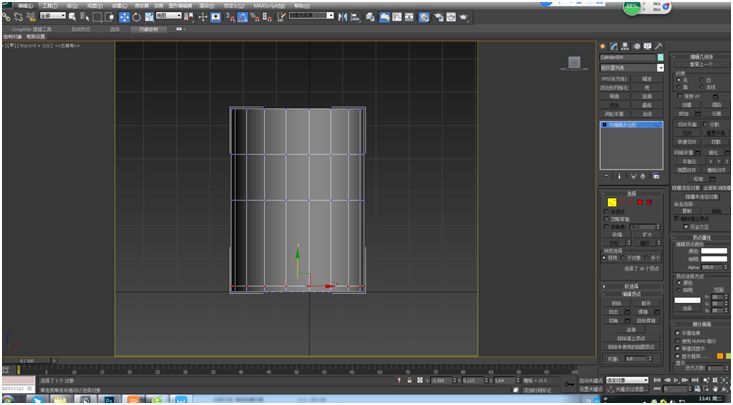Screen dimensions: 733x405
Task: Open Select by Name dialog icon
Action: pos(85,17)
